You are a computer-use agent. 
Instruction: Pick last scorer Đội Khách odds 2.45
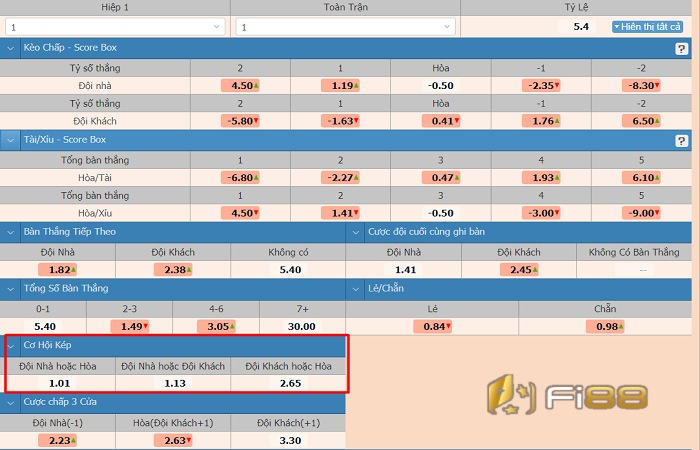point(519,270)
